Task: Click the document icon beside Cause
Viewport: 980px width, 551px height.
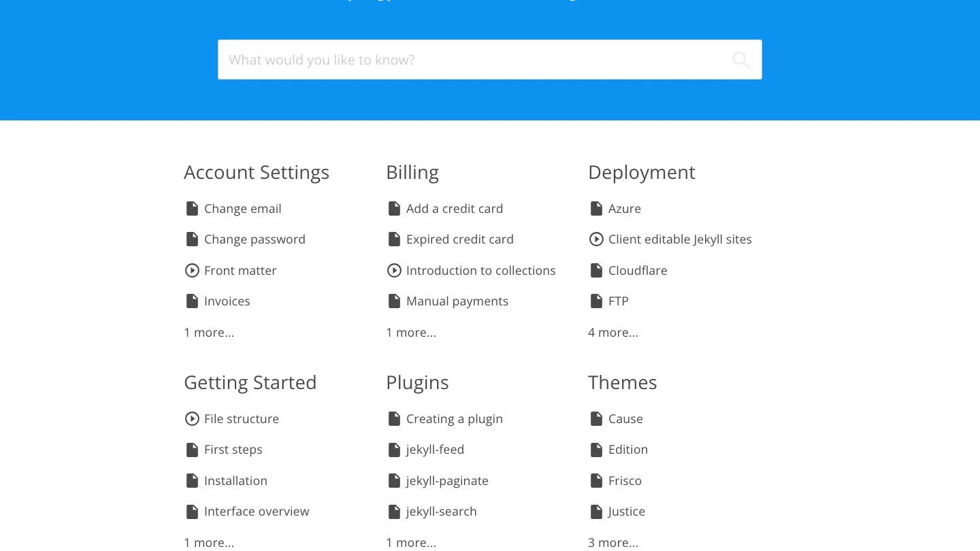Action: coord(596,419)
